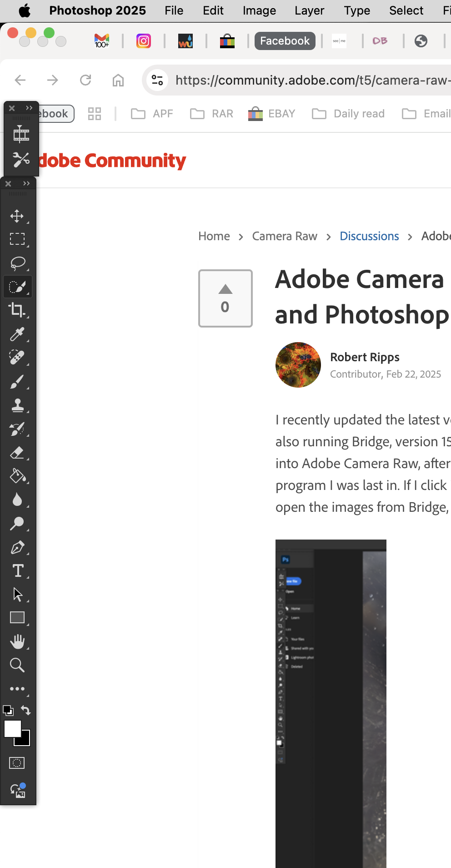
Task: Select the Hand tool
Action: click(17, 641)
